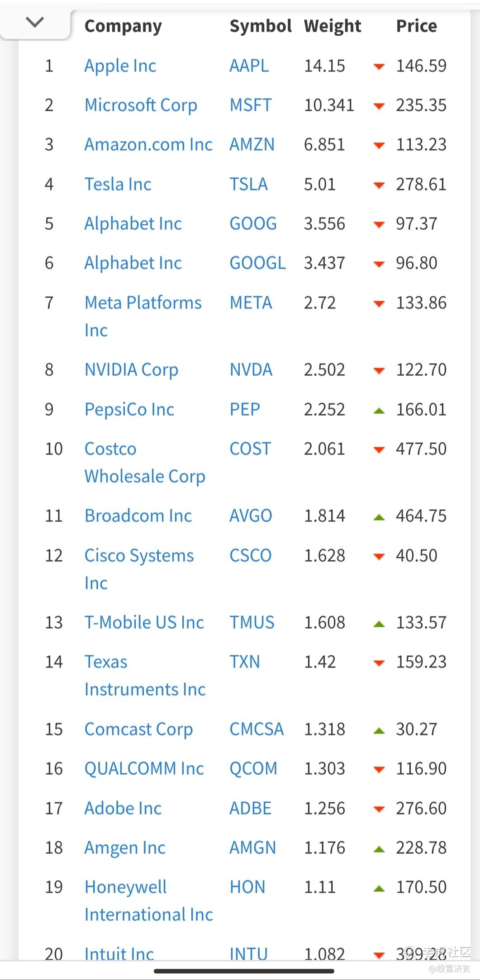This screenshot has height=980, width=480.
Task: Click the red down arrow by Adobe price
Action: 379,810
